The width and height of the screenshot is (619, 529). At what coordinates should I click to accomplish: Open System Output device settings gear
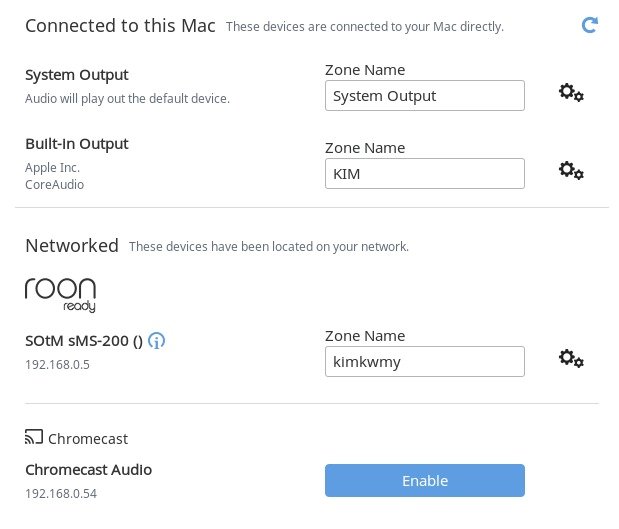tap(571, 93)
